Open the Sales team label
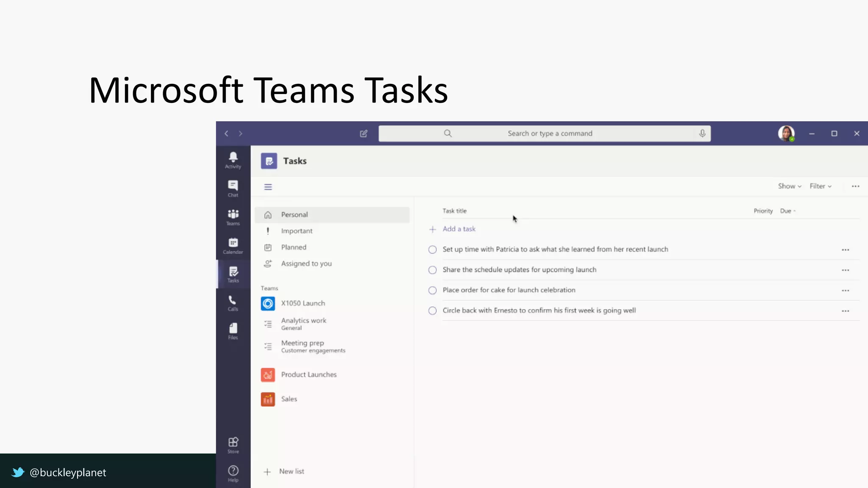 click(289, 399)
